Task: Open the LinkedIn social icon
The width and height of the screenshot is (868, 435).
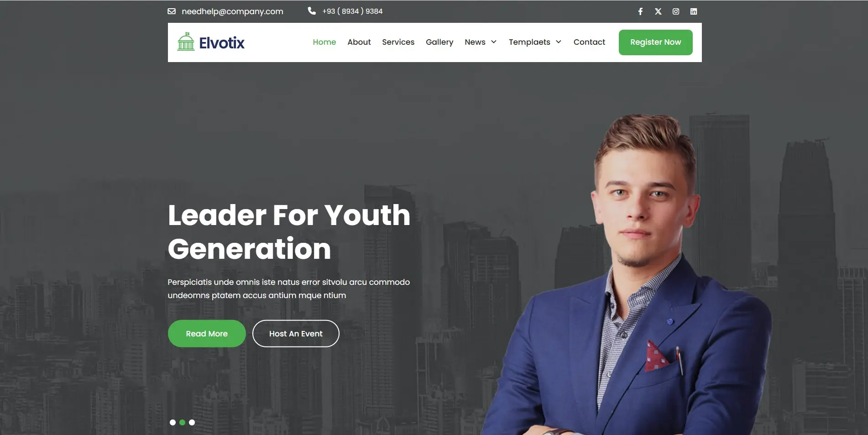Action: (x=694, y=11)
